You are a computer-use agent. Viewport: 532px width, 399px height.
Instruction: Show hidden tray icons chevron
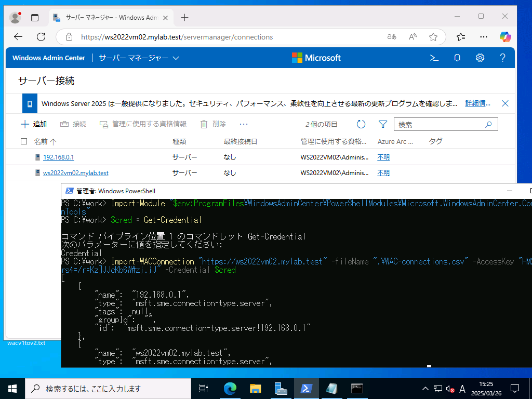click(425, 389)
